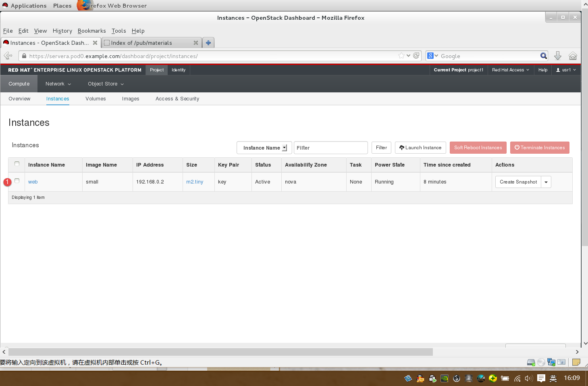The width and height of the screenshot is (588, 386).
Task: Expand the Create Snapshot actions dropdown arrow
Action: (546, 182)
